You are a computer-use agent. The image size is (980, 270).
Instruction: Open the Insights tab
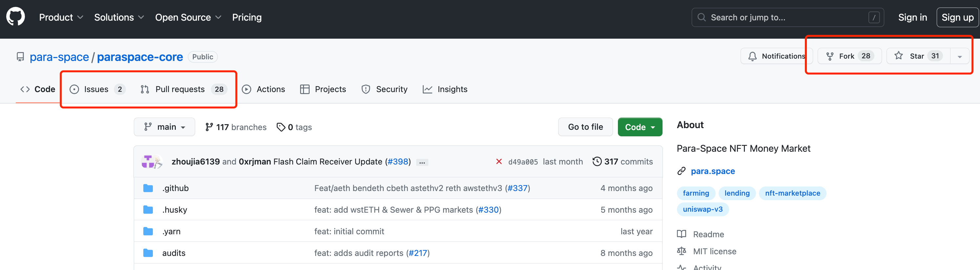pos(445,89)
